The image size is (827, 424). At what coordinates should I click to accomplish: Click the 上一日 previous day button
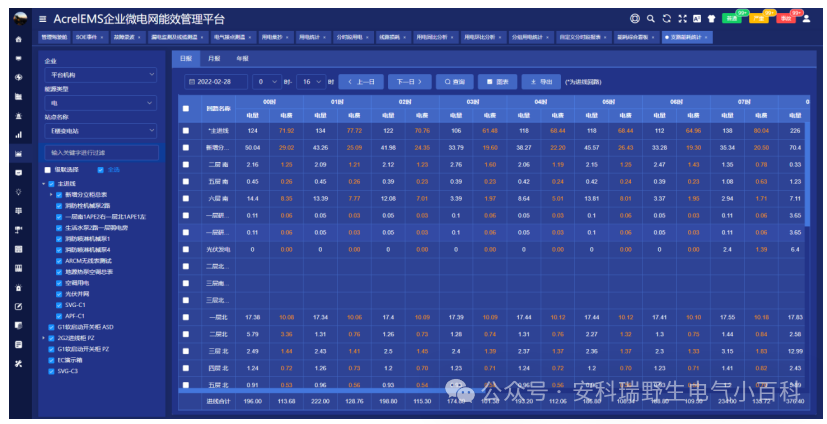pos(361,82)
